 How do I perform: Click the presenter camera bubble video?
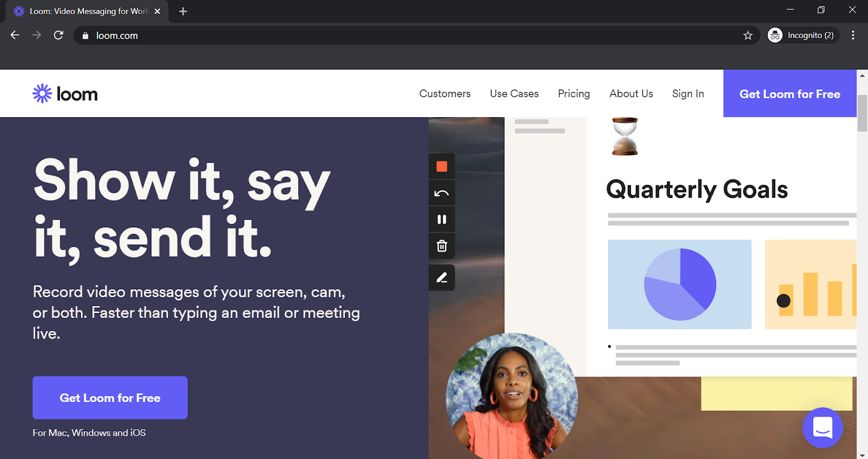(512, 396)
